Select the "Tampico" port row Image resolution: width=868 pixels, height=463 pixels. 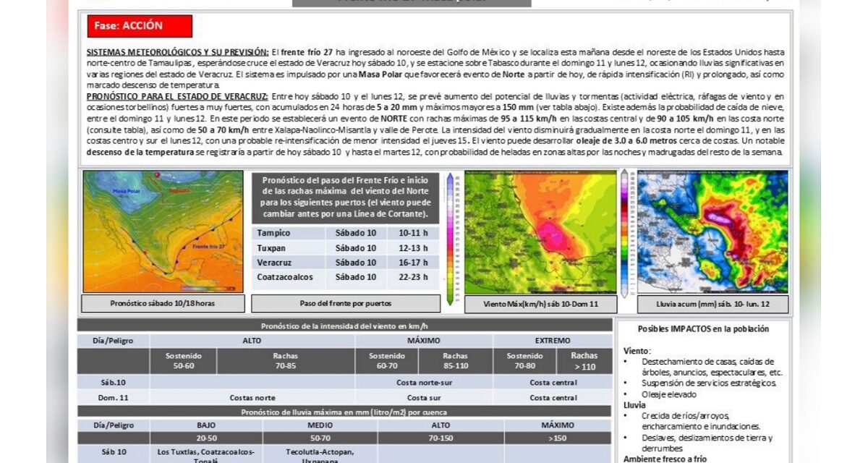click(x=273, y=233)
